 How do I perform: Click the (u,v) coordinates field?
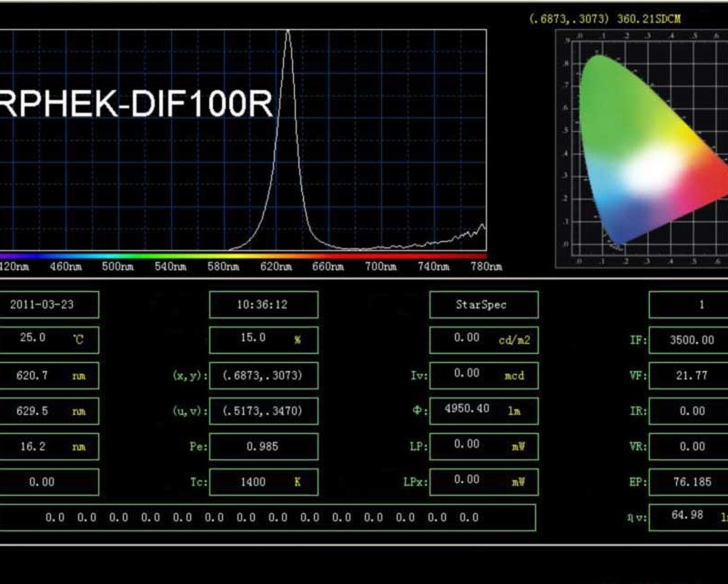pyautogui.click(x=263, y=410)
